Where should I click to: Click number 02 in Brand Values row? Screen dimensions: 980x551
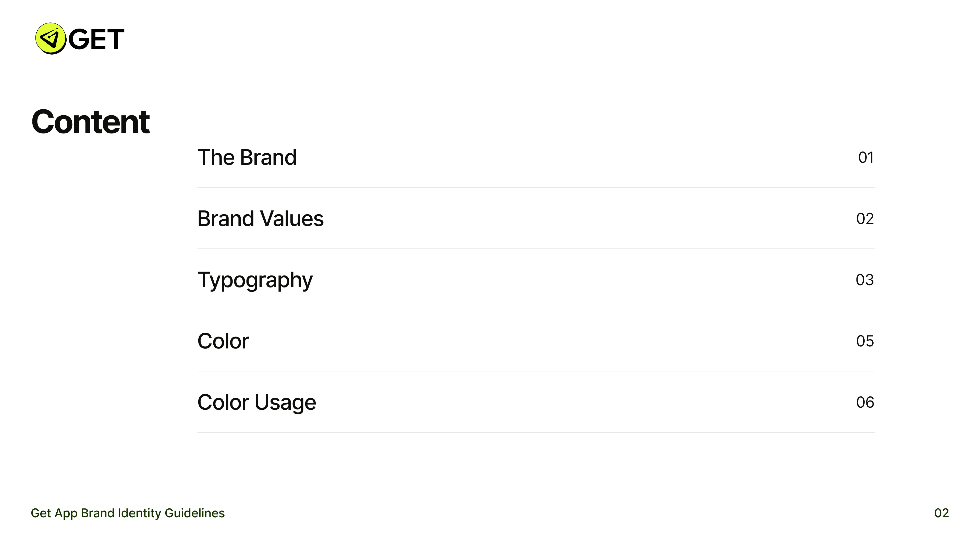coord(865,219)
